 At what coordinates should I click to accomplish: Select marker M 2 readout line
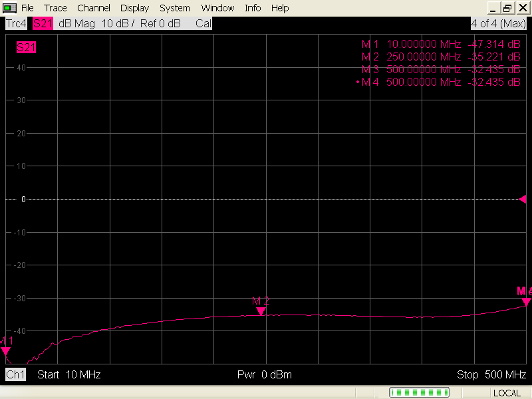(441, 57)
